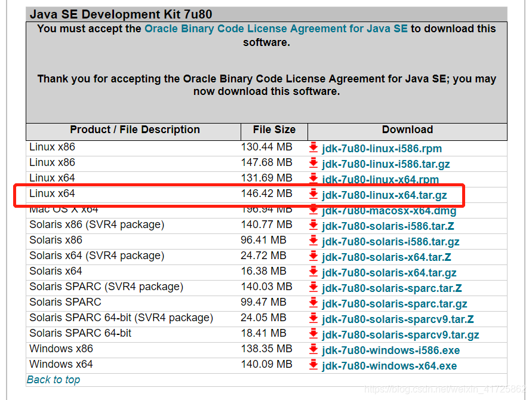The width and height of the screenshot is (532, 400).
Task: Download jdk-7u80-solaris-sparc.tar.gz file link
Action: [x=395, y=304]
